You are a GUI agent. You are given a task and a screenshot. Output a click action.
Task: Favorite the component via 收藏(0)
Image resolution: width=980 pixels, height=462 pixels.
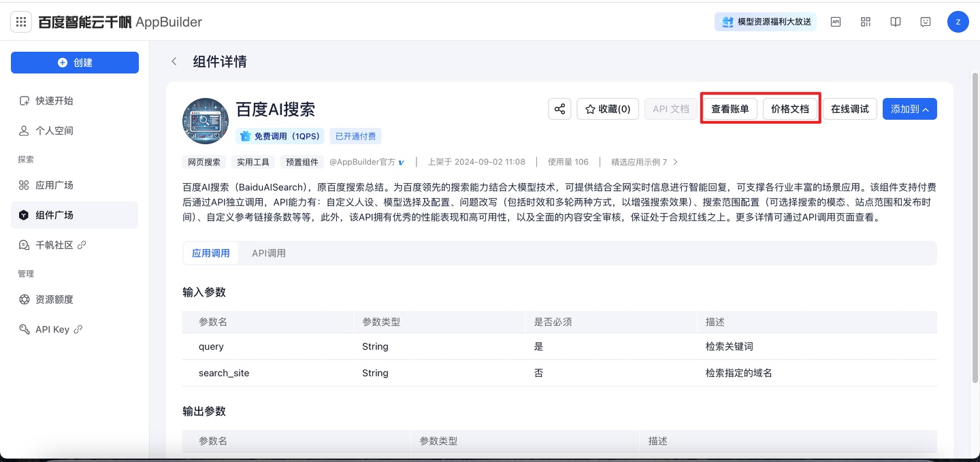pos(608,109)
